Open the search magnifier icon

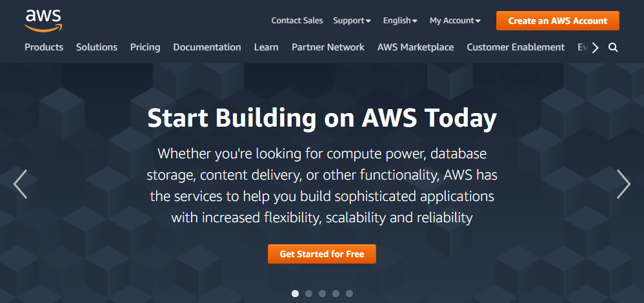pos(613,47)
